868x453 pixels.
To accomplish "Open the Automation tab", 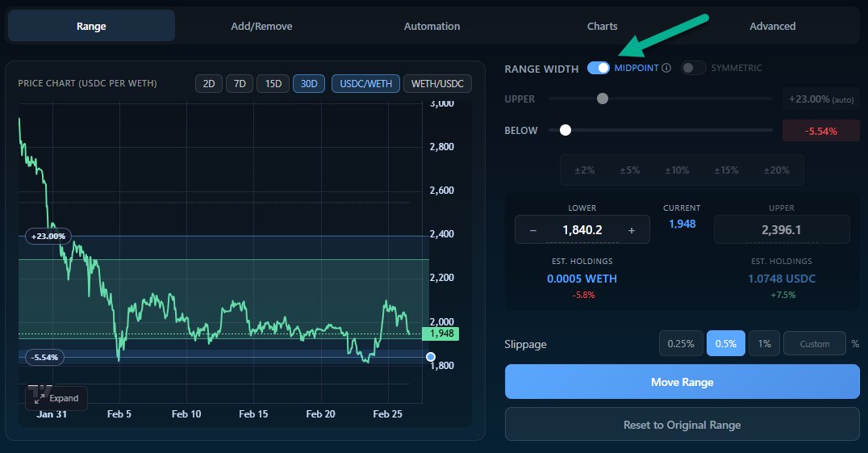I will tap(432, 26).
